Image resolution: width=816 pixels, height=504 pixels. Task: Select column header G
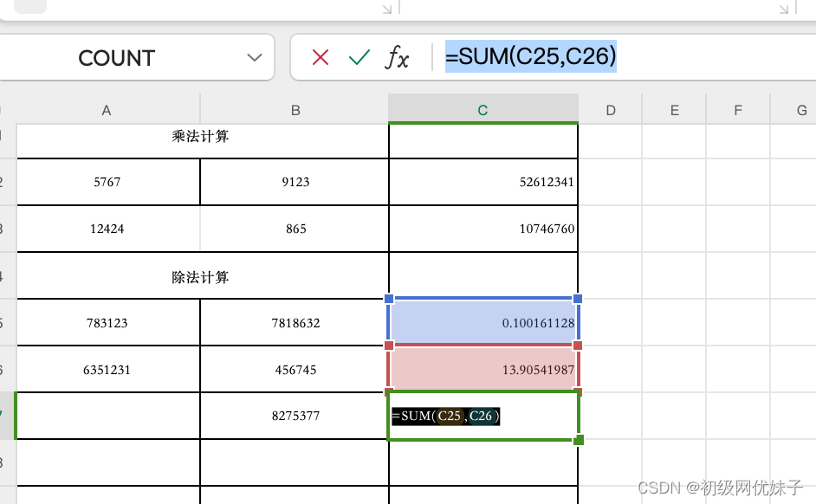point(800,110)
